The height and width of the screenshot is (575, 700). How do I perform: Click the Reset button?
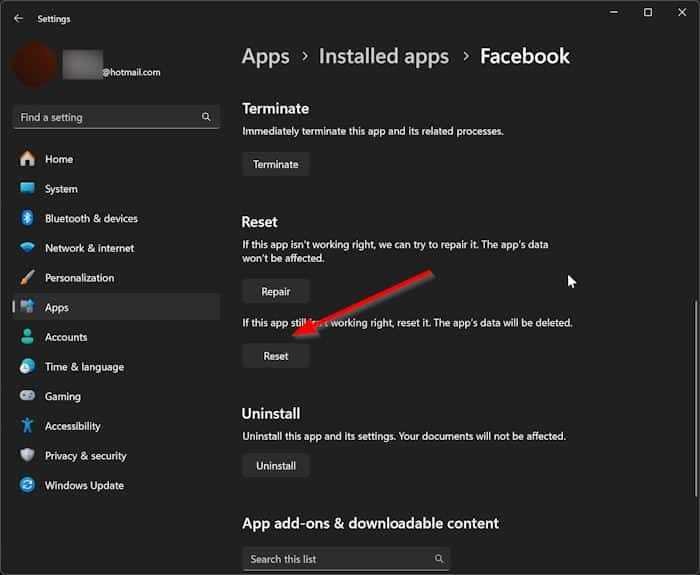[x=276, y=356]
